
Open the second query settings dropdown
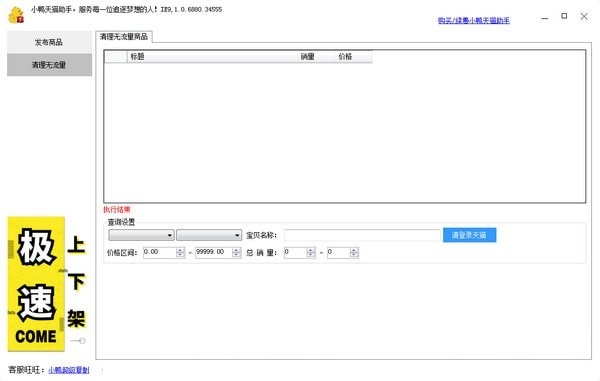click(209, 235)
